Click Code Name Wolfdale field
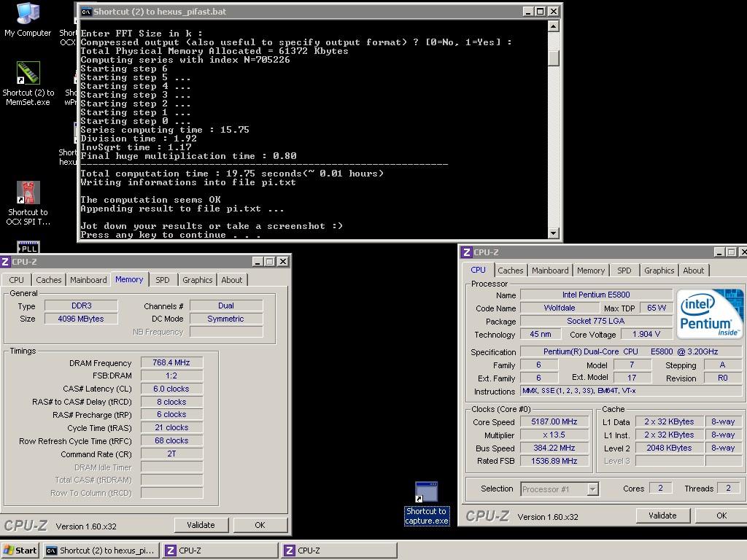 tap(560, 308)
